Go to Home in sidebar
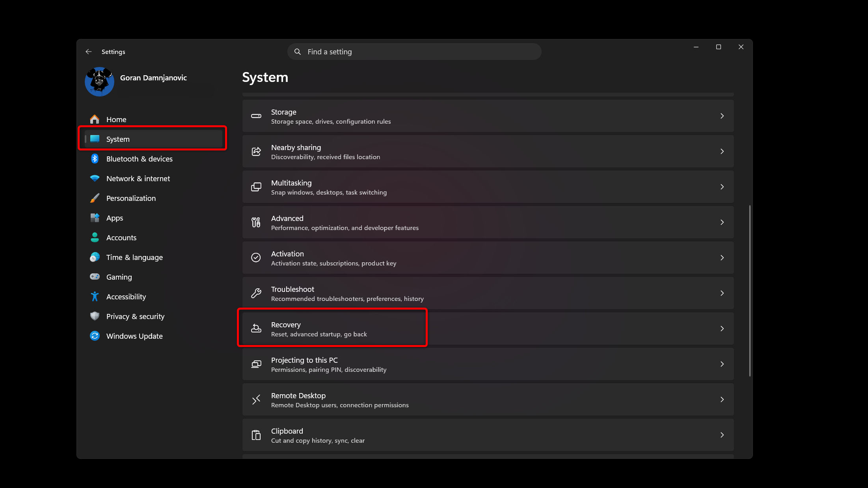The height and width of the screenshot is (488, 868). [x=116, y=119]
